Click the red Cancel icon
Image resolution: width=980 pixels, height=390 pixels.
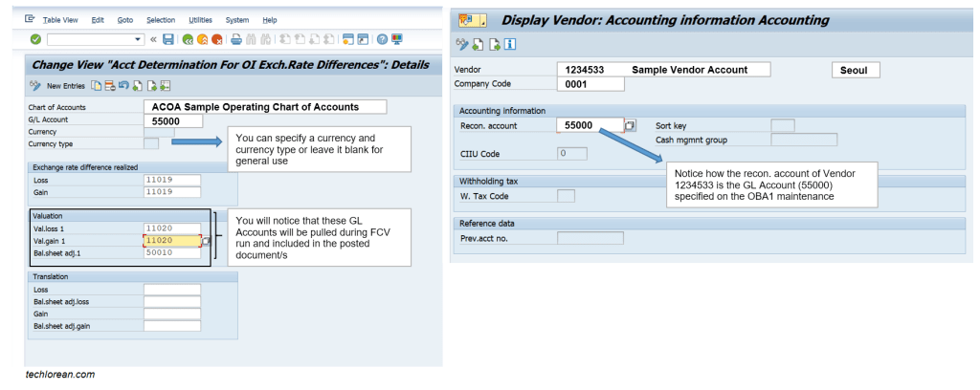point(216,39)
